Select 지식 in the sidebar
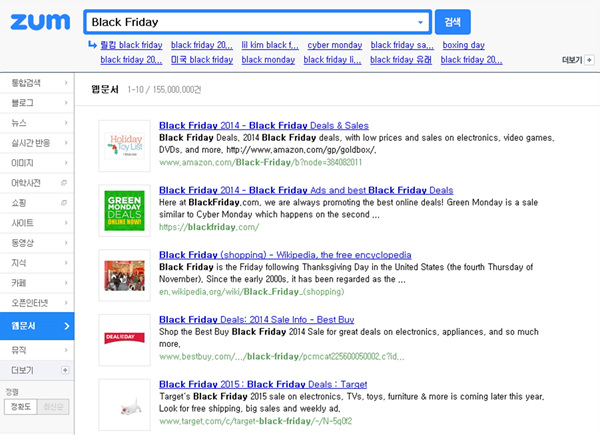The image size is (600, 435). click(37, 263)
